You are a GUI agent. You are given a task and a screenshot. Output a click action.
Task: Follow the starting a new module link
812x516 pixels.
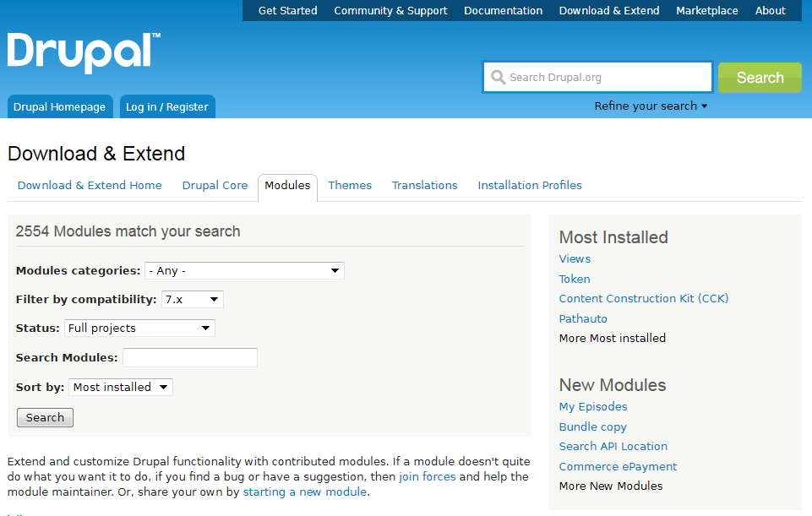coord(305,492)
